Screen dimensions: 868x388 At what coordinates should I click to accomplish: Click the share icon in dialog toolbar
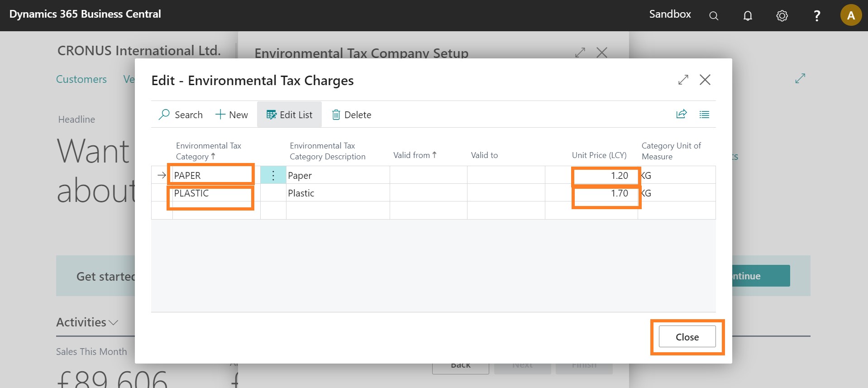tap(681, 114)
